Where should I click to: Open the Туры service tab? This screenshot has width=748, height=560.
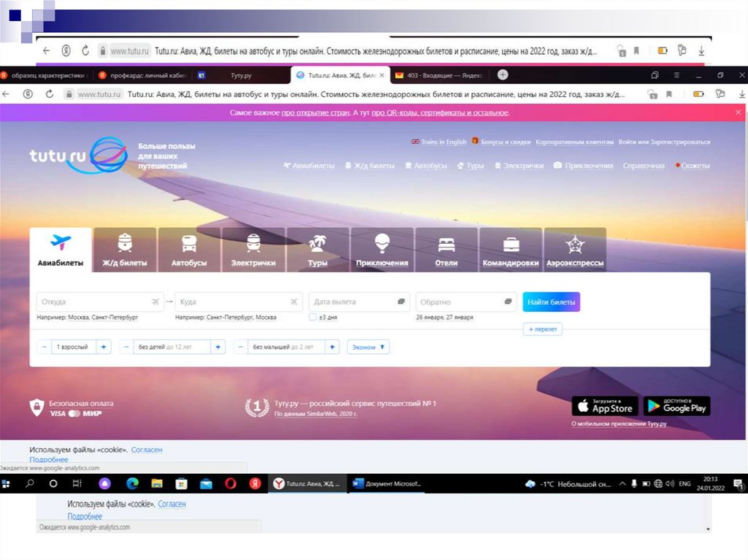coord(318,250)
